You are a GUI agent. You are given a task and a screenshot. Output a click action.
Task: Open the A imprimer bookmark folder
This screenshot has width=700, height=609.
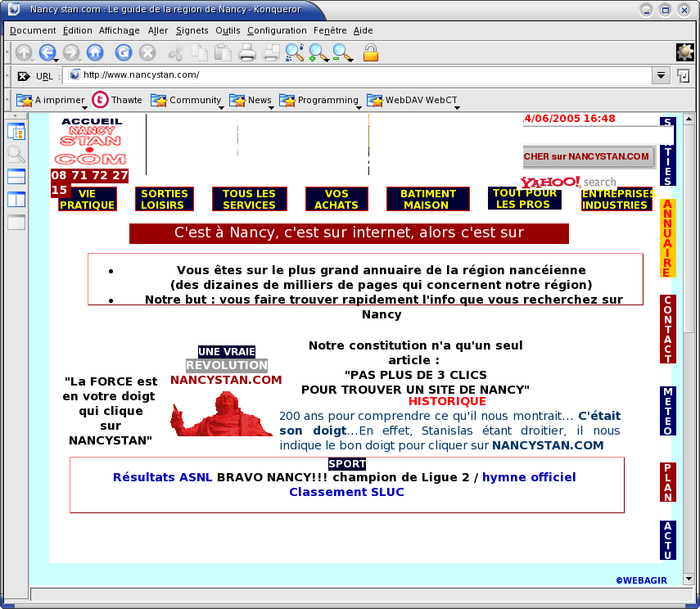(51, 100)
